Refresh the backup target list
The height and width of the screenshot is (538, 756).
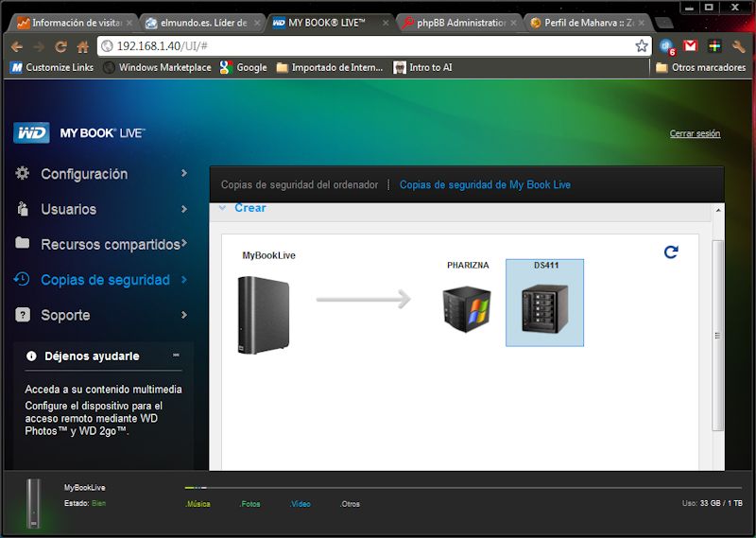pos(671,252)
